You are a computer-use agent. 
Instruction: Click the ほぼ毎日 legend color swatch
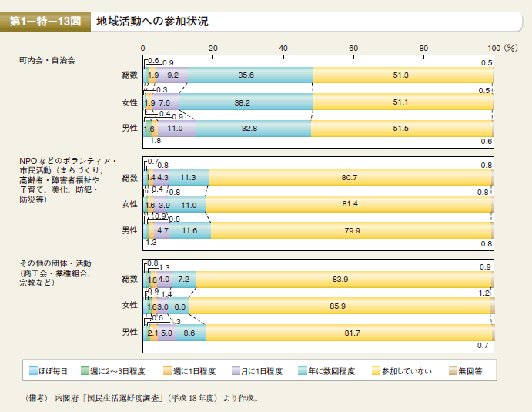pos(34,371)
